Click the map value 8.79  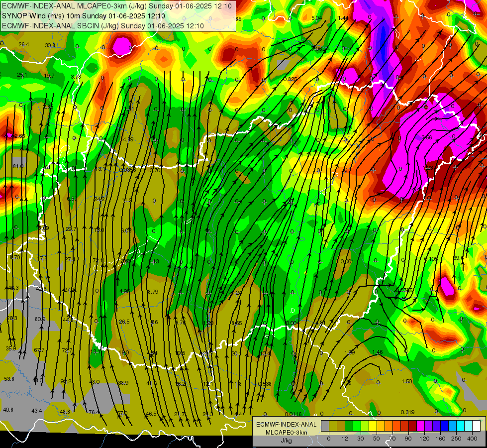point(153,292)
